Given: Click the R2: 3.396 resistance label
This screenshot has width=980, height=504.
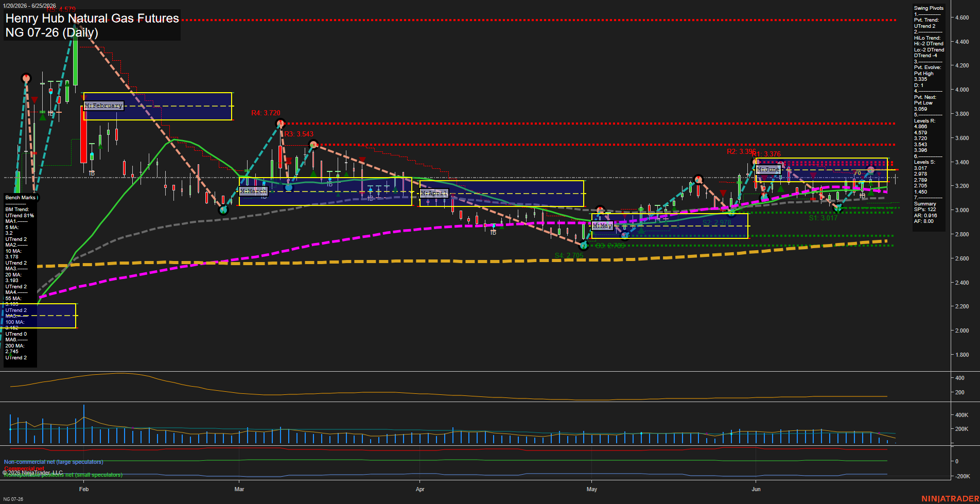Looking at the screenshot, I should coord(741,152).
